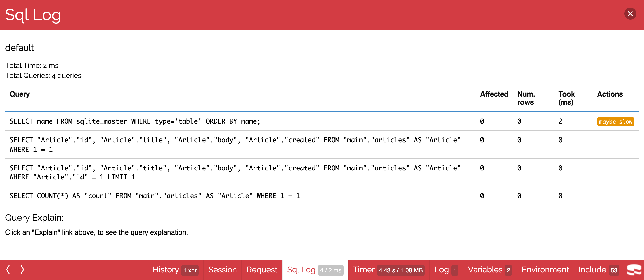
Task: Click the SELECT COUNT(*) query row
Action: pyautogui.click(x=322, y=196)
